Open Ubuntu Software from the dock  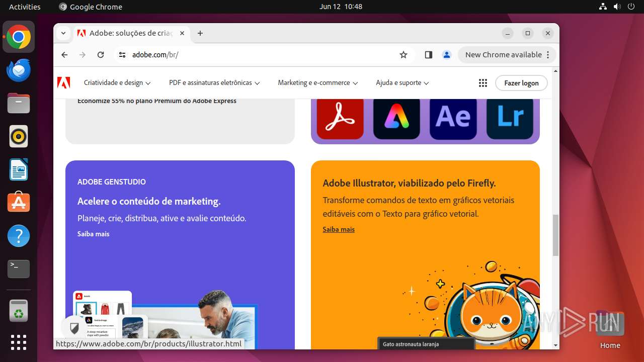tap(19, 203)
